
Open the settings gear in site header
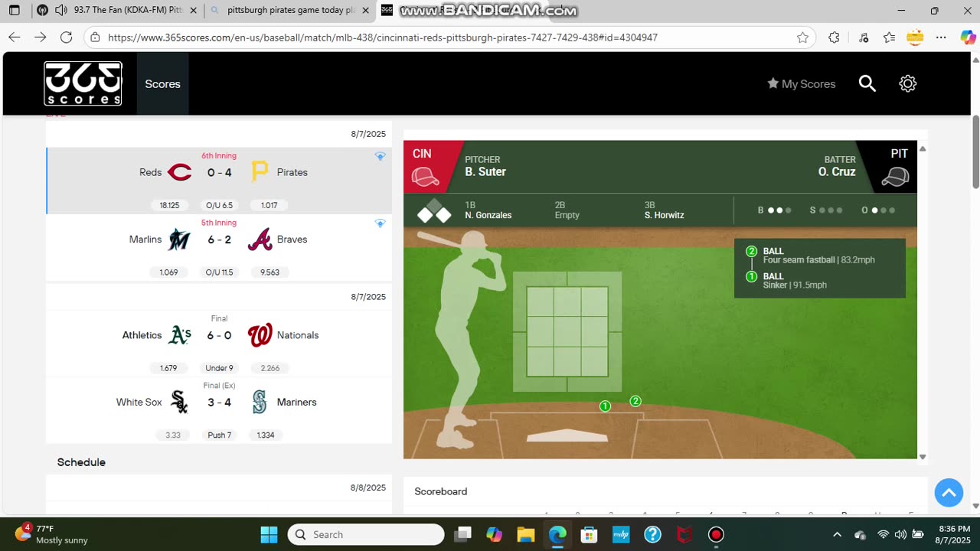pyautogui.click(x=907, y=83)
